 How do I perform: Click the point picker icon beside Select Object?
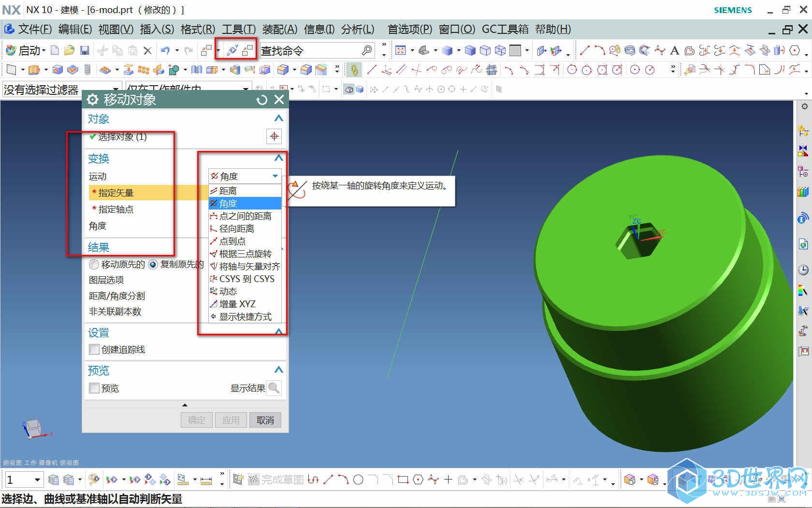pos(274,136)
